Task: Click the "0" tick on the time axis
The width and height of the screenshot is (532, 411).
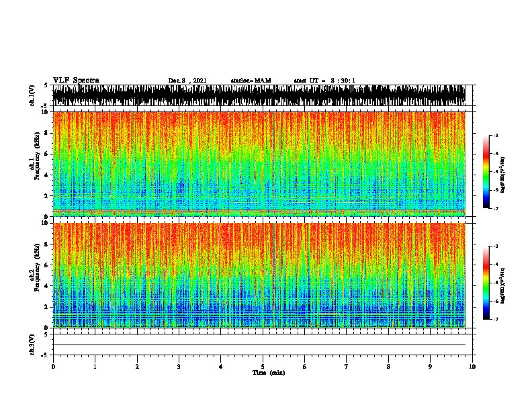Action: click(x=53, y=367)
